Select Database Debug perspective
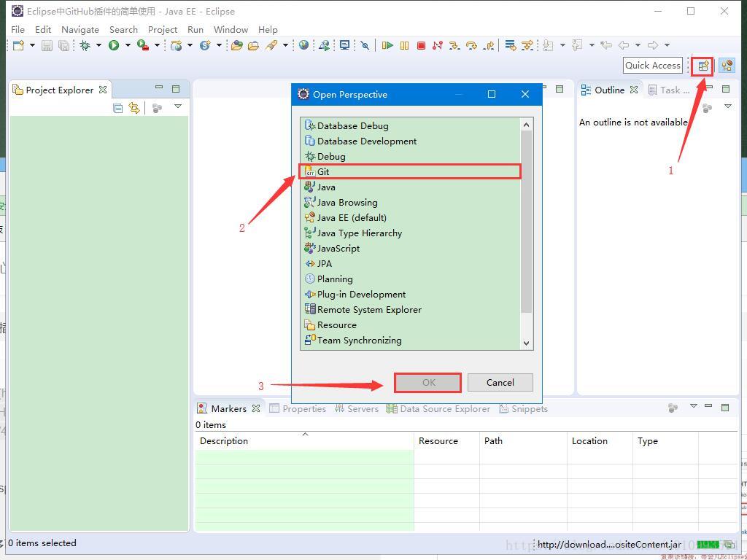 coord(410,125)
